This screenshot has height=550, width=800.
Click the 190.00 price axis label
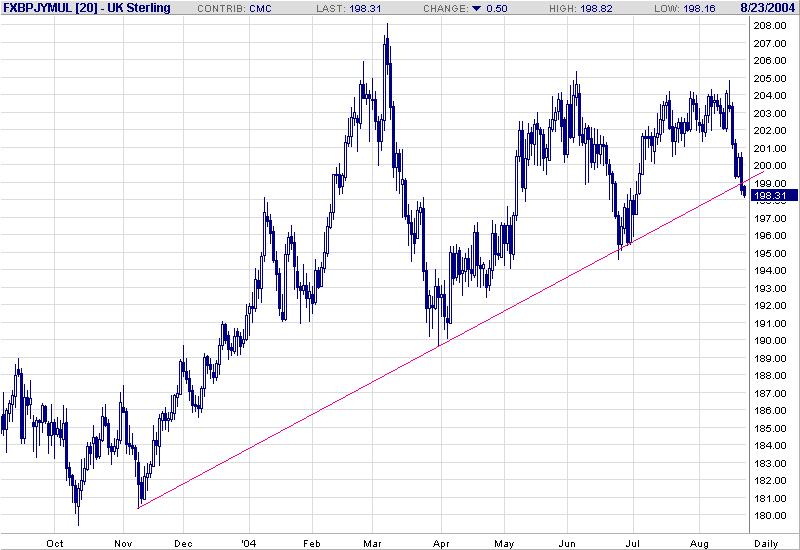coord(770,341)
